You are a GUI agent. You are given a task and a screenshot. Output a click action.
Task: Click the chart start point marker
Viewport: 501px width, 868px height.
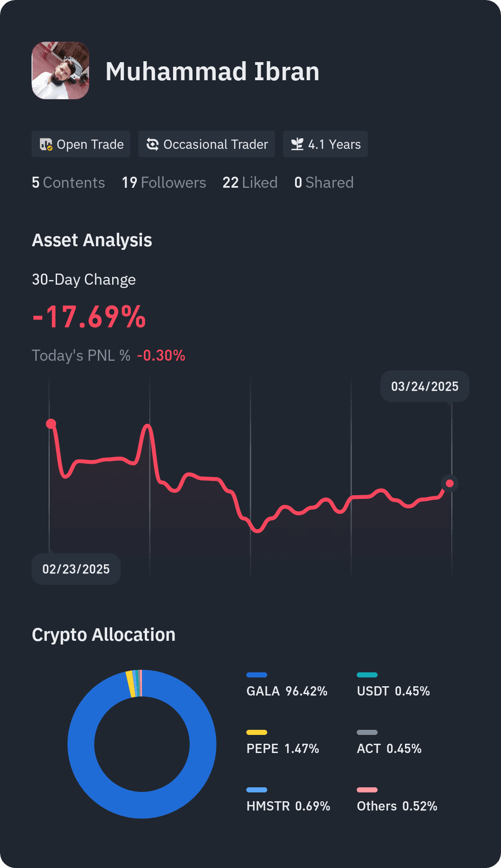[x=51, y=423]
